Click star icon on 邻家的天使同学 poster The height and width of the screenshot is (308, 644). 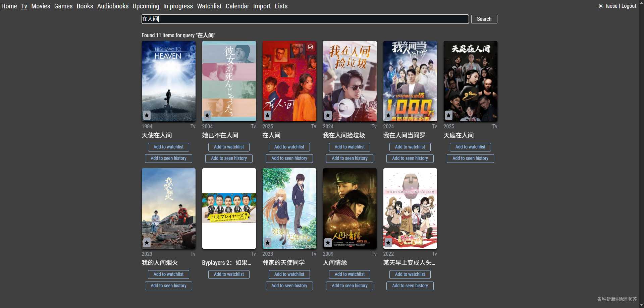[x=267, y=243]
